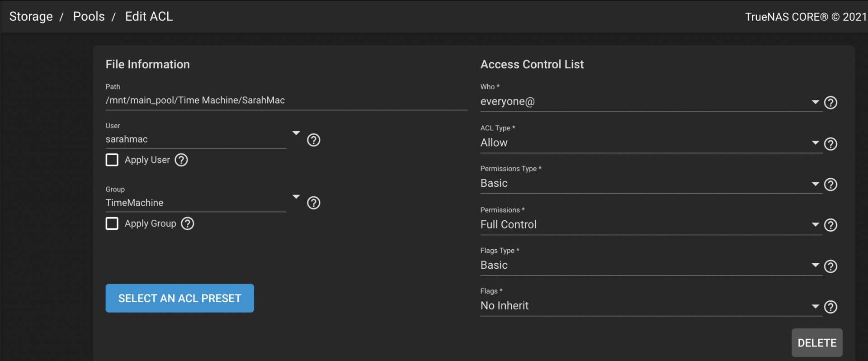Expand the User dropdown arrow for sarahmac
Image resolution: width=868 pixels, height=361 pixels.
(296, 133)
